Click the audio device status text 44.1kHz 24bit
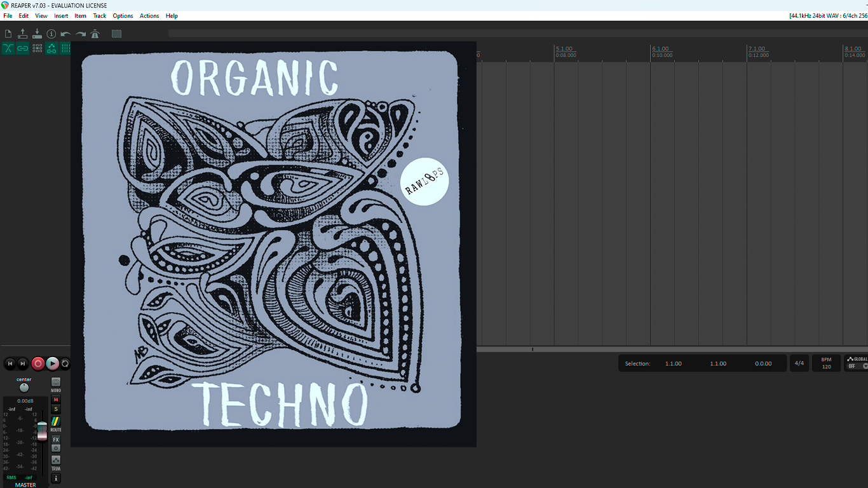 829,16
